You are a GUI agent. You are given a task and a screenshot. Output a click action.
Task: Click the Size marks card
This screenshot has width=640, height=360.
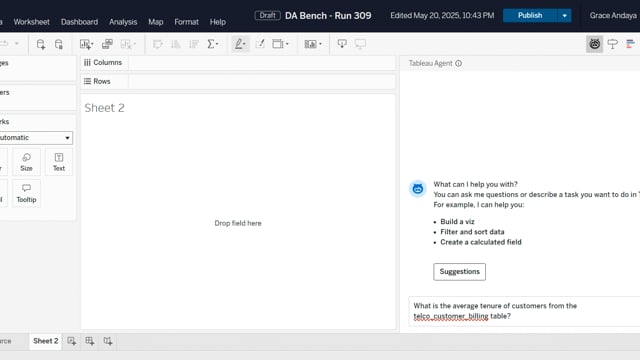pyautogui.click(x=27, y=162)
